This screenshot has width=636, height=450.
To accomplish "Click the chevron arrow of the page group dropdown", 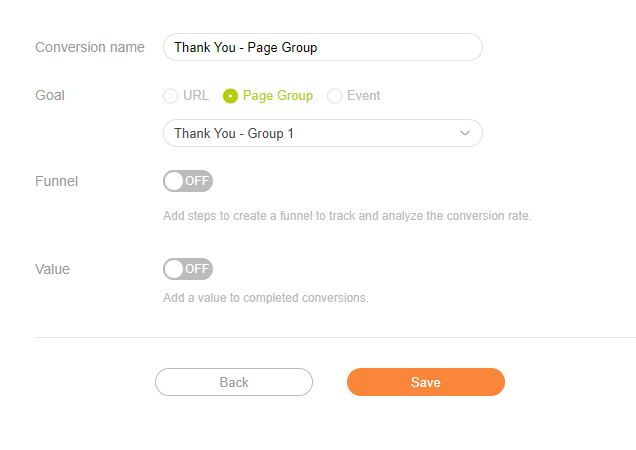I will (x=464, y=133).
